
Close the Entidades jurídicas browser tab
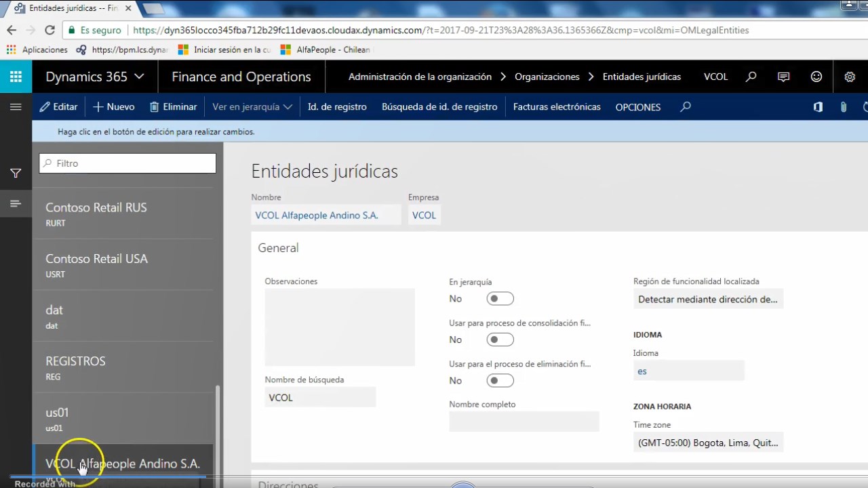(x=128, y=8)
